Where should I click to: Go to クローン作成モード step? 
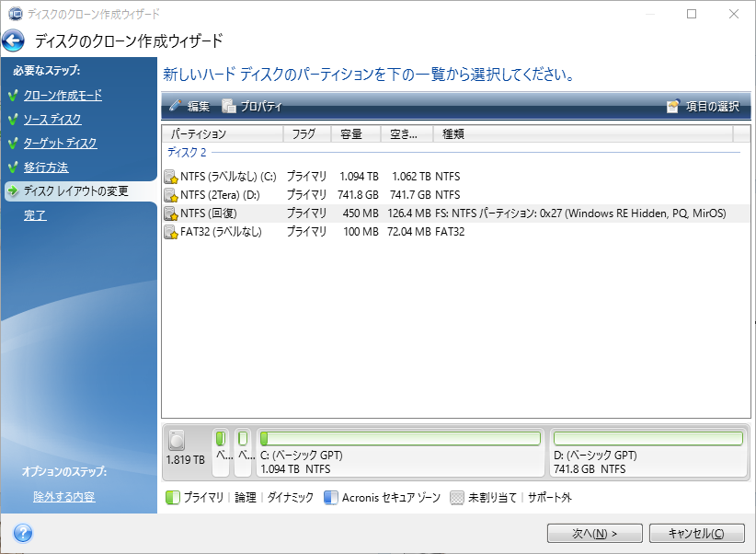tap(63, 96)
